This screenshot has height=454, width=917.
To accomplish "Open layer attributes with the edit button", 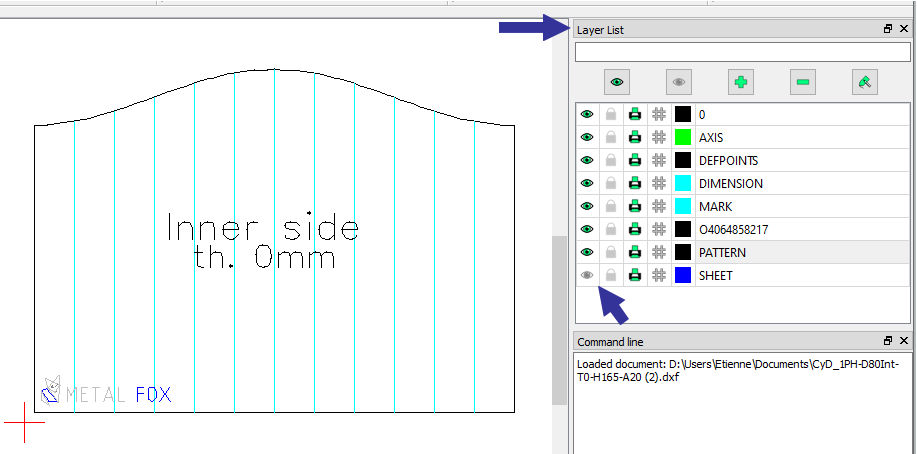I will (864, 82).
